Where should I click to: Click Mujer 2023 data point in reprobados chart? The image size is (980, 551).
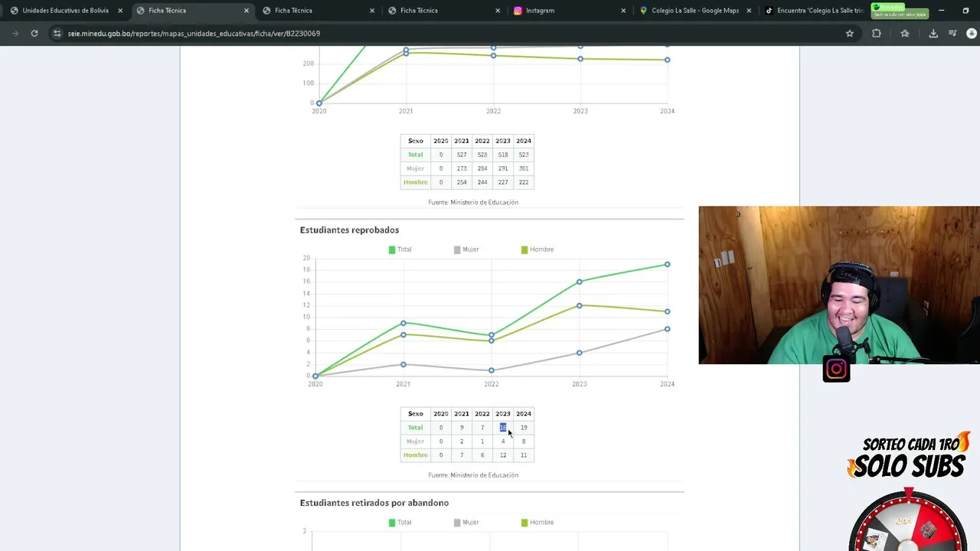(x=580, y=353)
